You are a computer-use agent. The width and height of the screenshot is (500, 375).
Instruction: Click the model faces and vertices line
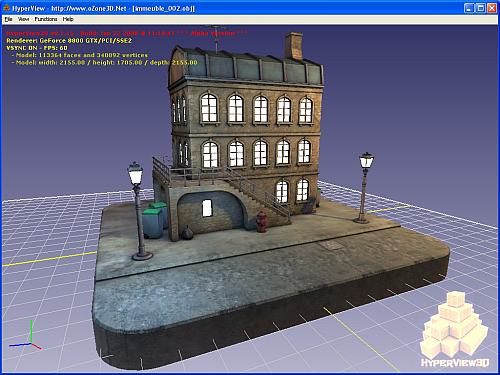click(81, 55)
